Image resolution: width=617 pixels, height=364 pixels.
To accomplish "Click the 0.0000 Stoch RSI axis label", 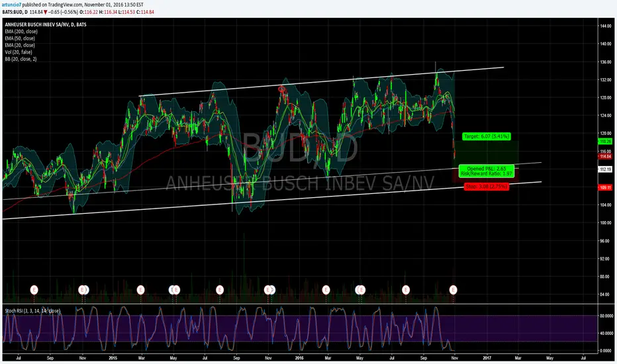I will pos(606,351).
